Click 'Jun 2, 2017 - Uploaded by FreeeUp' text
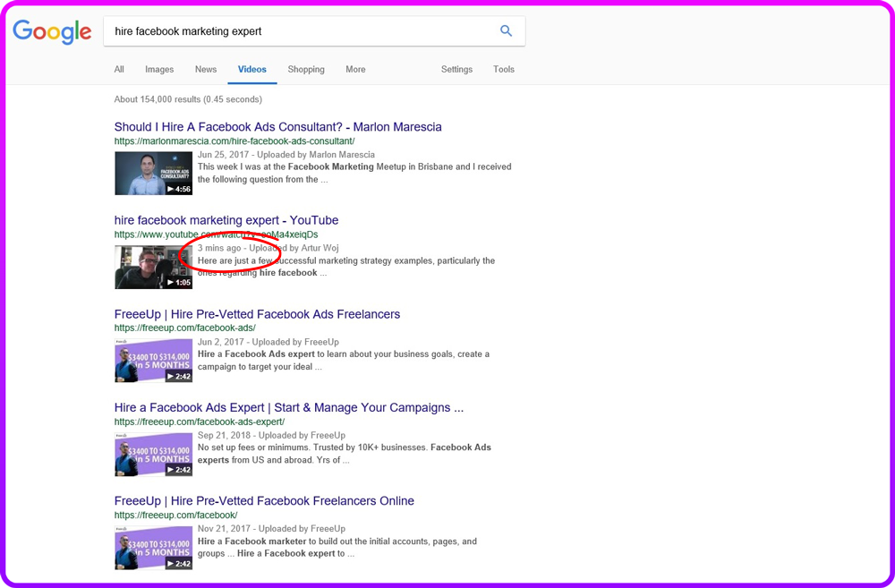895x588 pixels. click(268, 342)
